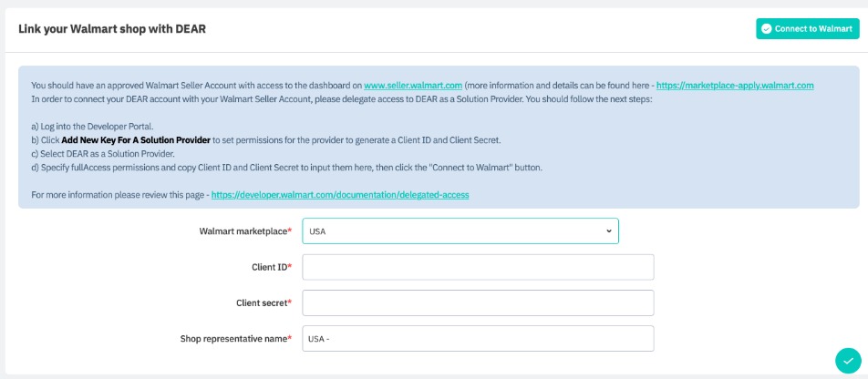Select the Shop representative name field

tap(478, 338)
